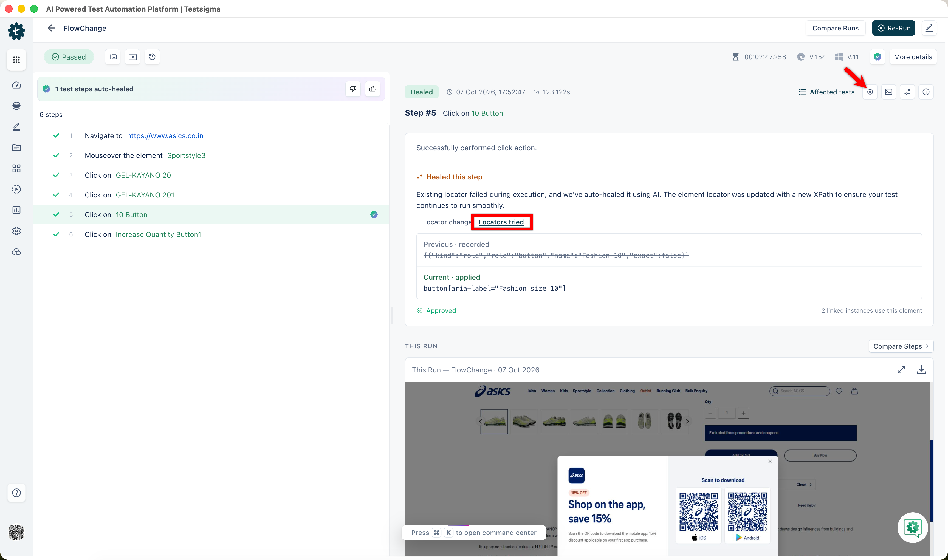The width and height of the screenshot is (948, 560).
Task: Open the sliders settings icon in step toolbar
Action: click(907, 92)
